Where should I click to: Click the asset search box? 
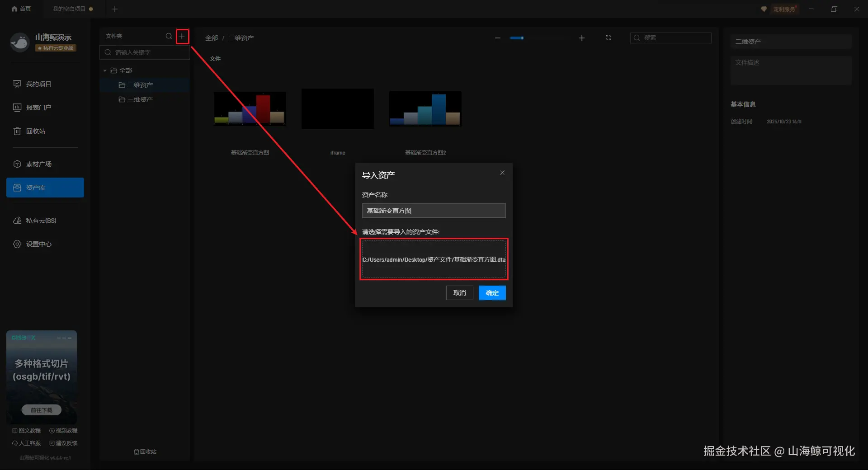click(671, 38)
